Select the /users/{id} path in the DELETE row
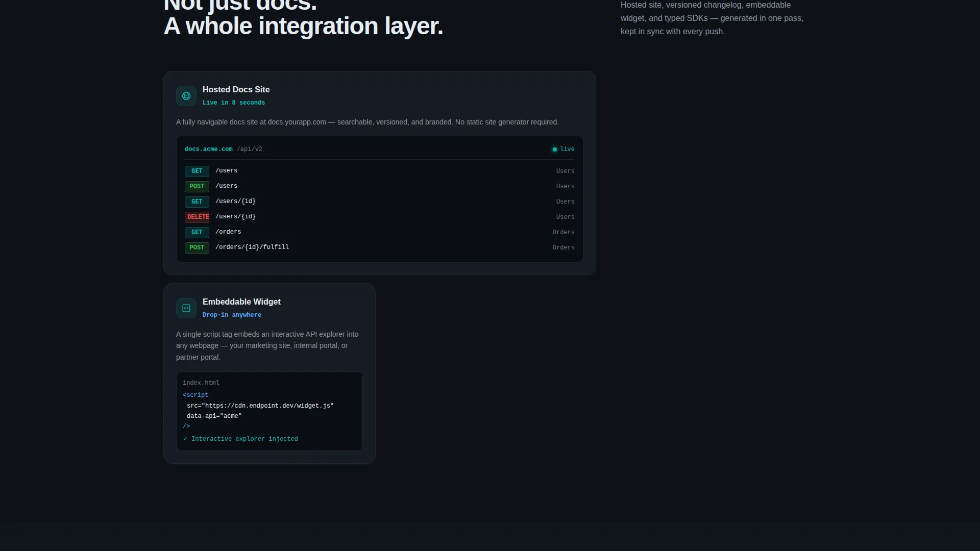This screenshot has width=980, height=551. point(235,217)
